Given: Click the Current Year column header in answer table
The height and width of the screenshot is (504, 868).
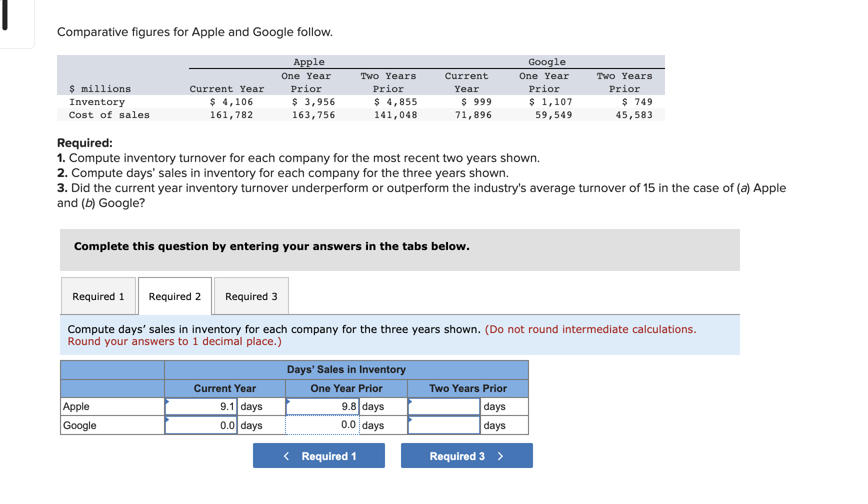Looking at the screenshot, I should tap(224, 388).
